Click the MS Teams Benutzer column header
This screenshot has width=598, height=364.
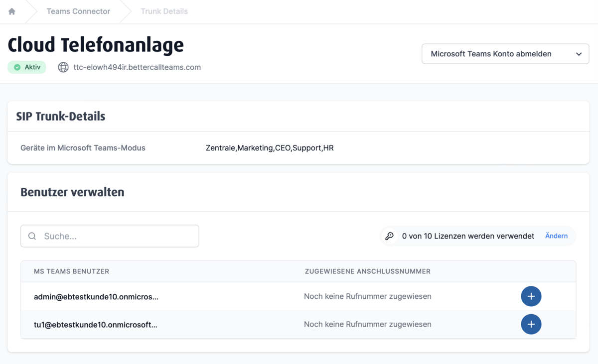click(x=71, y=271)
